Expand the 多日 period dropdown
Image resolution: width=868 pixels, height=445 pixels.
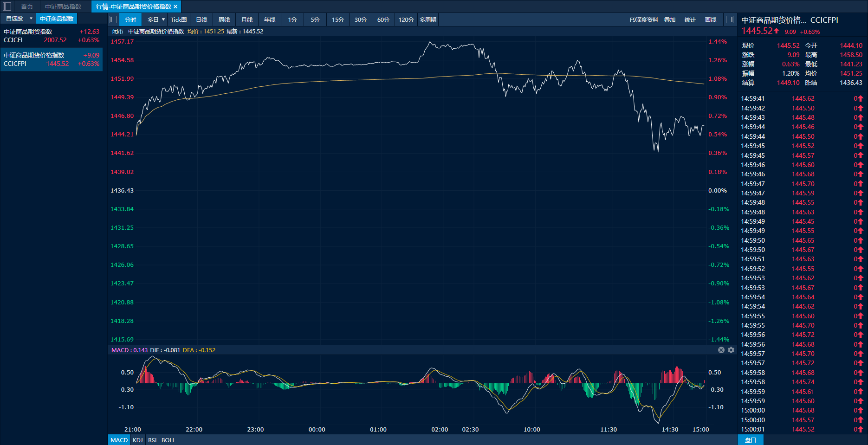[x=163, y=19]
